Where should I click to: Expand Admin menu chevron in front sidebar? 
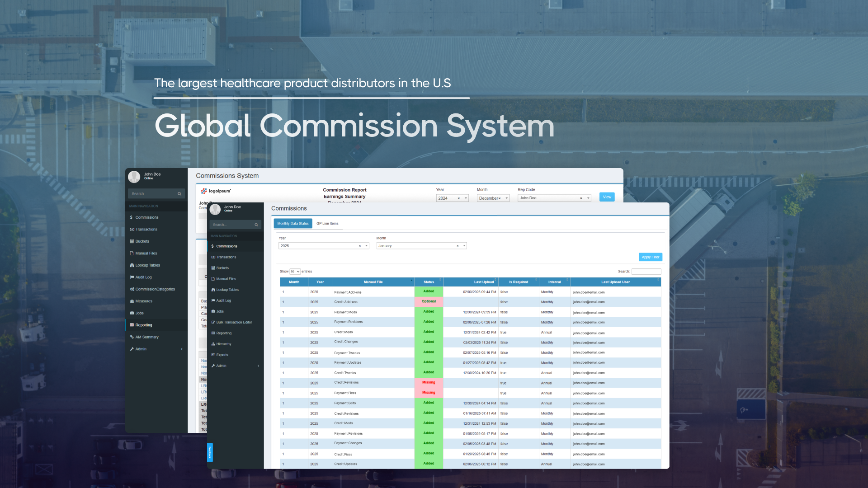(259, 366)
